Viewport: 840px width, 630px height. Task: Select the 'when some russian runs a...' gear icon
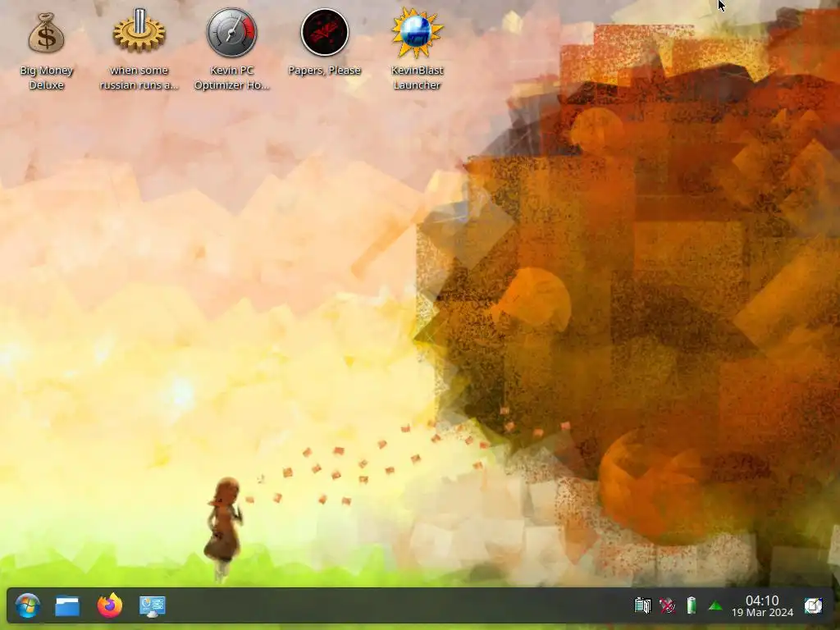(x=139, y=31)
